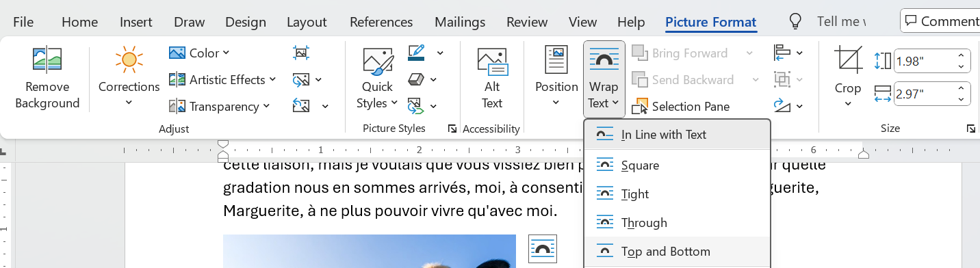Expand the Picture Border dropdown arrow
980x268 pixels.
[x=440, y=53]
